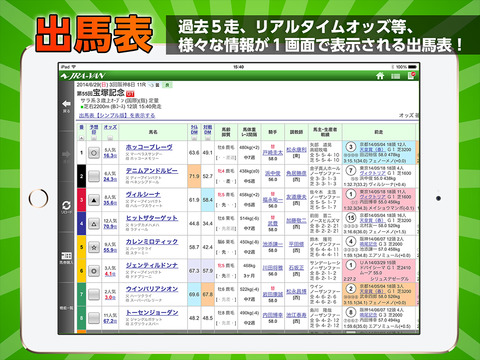
Task: Open trainer link in ウインバリアシオン row
Action: 296,291
